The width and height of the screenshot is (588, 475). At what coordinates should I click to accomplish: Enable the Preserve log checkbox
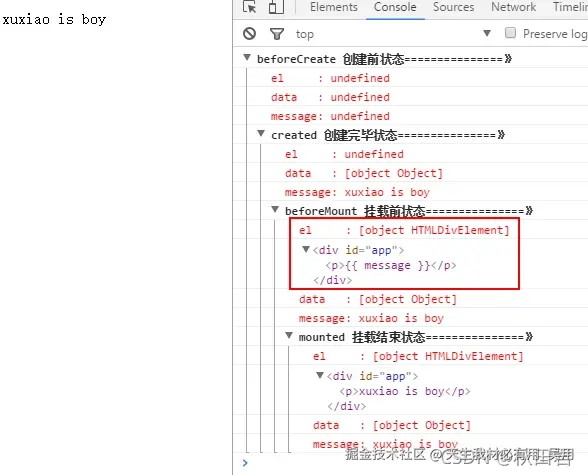510,33
